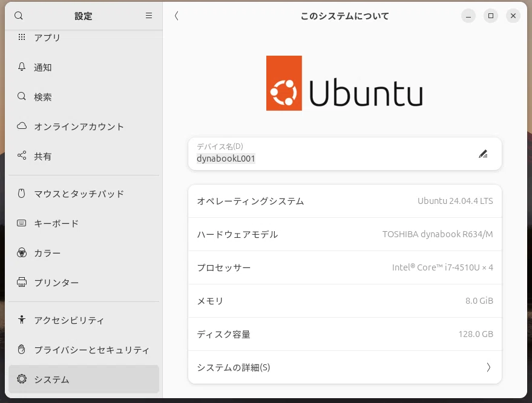Click the メモリ label
Screen dimensions: 532x403
point(210,301)
